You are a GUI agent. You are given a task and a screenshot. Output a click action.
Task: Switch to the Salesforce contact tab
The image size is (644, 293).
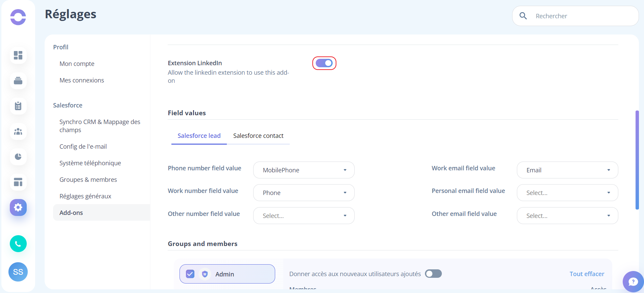coord(258,136)
